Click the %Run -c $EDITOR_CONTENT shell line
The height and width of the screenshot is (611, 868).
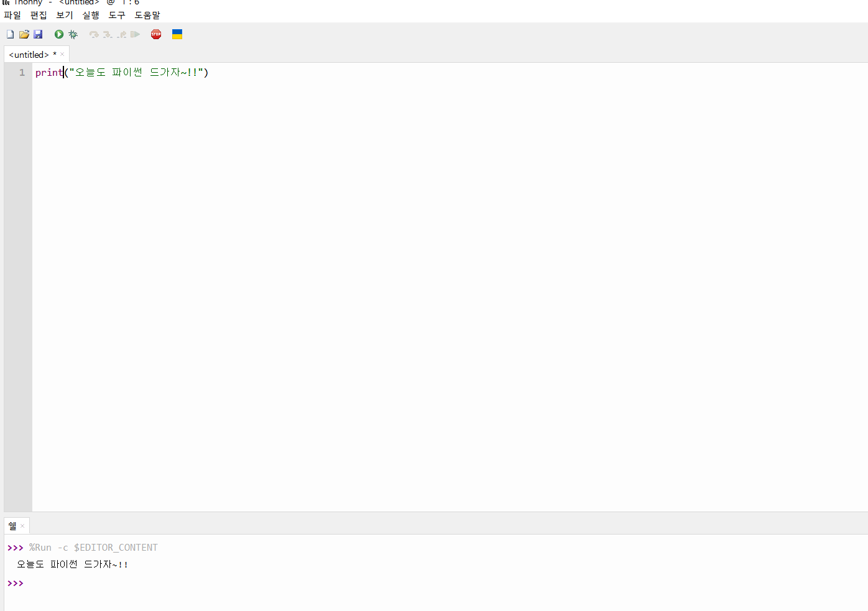point(93,548)
